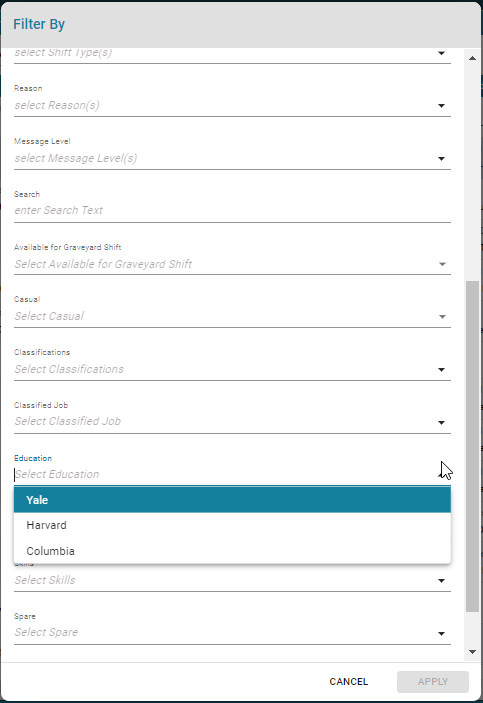This screenshot has height=703, width=483.
Task: Expand the Classified Job dropdown arrow
Action: click(x=441, y=423)
